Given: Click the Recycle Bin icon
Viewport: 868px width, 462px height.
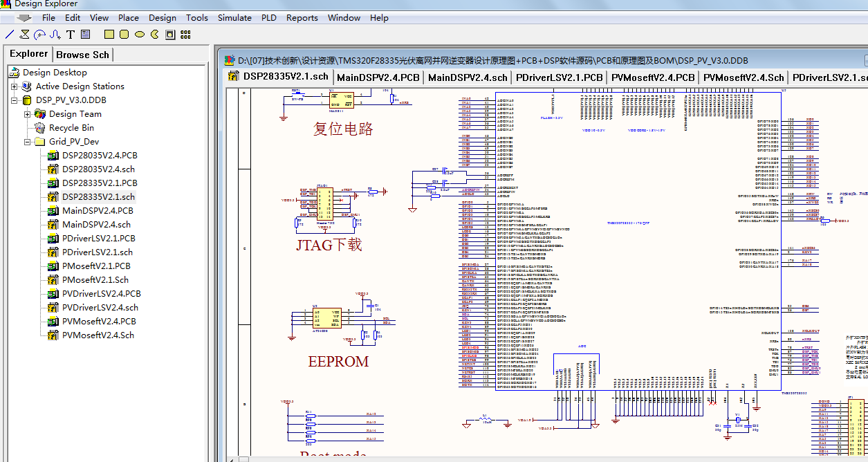Looking at the screenshot, I should [40, 128].
